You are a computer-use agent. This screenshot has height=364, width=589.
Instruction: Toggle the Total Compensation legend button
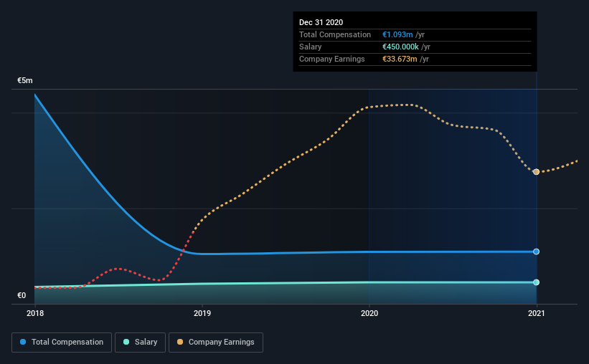click(x=62, y=343)
